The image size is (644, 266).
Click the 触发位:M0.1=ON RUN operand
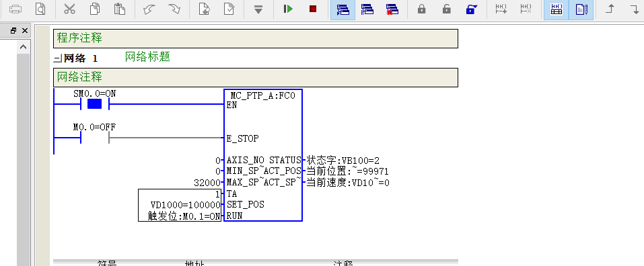tap(184, 216)
